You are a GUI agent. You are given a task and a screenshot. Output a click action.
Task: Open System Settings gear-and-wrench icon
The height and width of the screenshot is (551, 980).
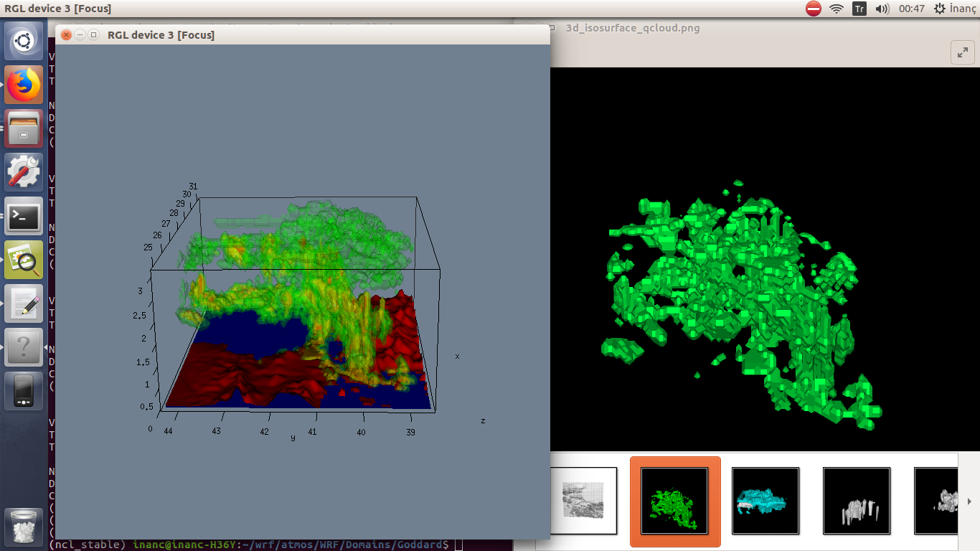point(24,173)
